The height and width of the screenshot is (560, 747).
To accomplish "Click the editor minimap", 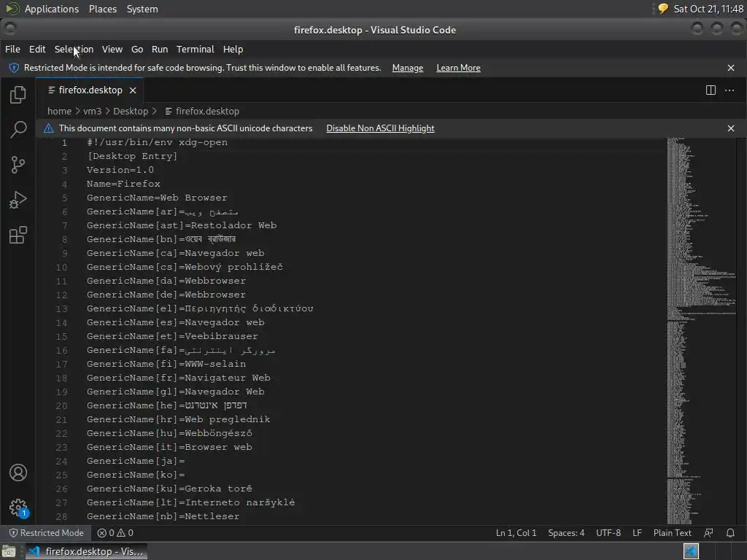I will pyautogui.click(x=701, y=331).
